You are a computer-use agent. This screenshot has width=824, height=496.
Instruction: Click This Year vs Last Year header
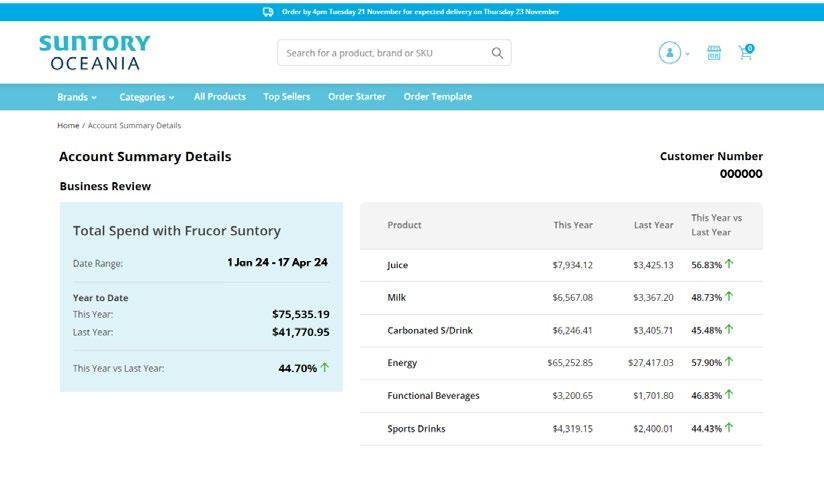coord(716,225)
